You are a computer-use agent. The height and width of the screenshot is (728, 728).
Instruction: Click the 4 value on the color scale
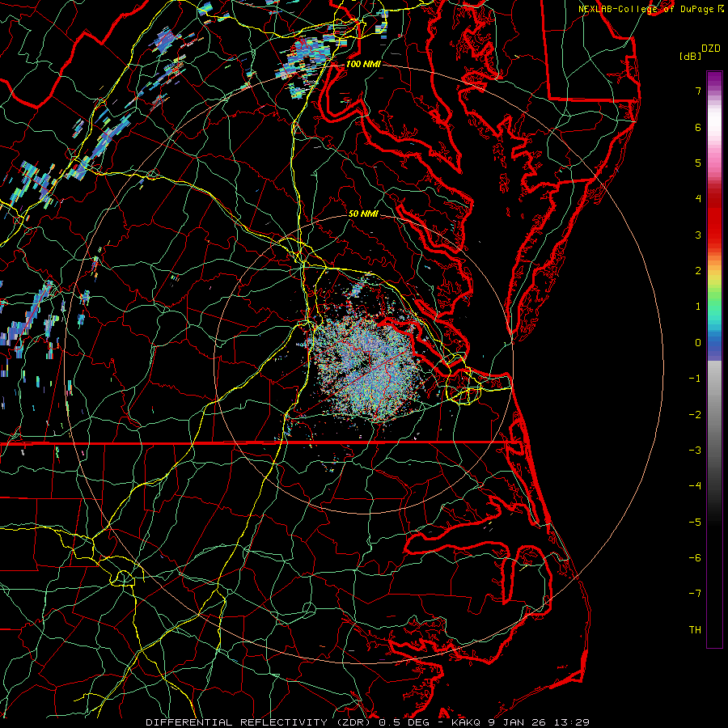click(x=698, y=199)
